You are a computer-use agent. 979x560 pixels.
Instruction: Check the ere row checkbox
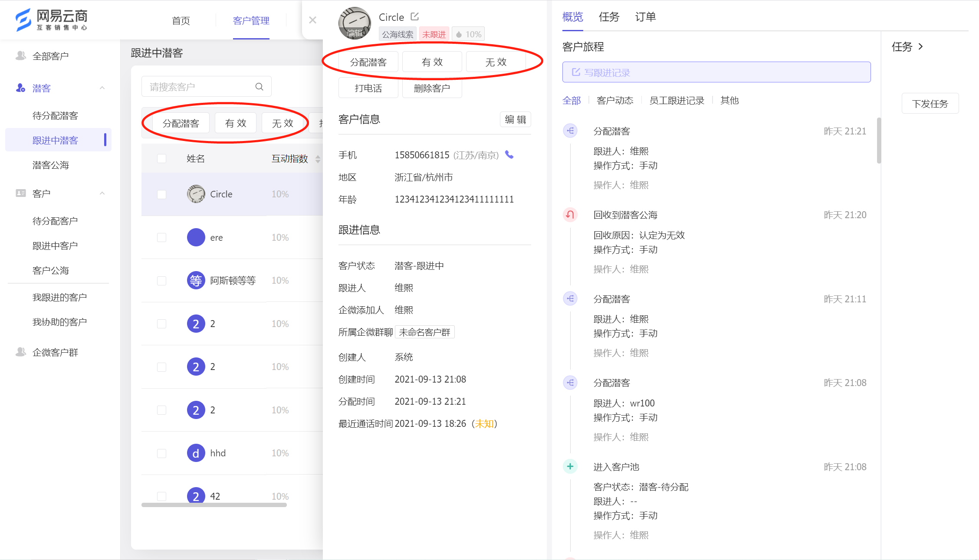161,237
